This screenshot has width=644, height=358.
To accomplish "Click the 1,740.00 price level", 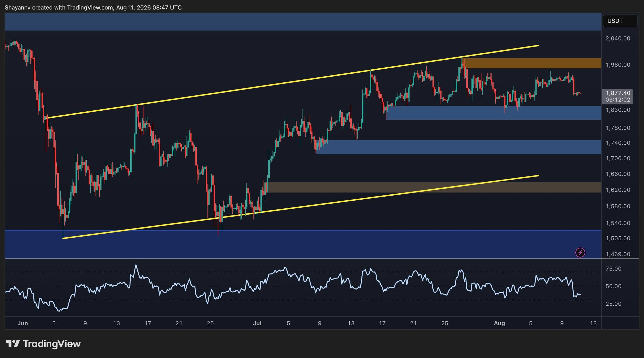I will (618, 143).
